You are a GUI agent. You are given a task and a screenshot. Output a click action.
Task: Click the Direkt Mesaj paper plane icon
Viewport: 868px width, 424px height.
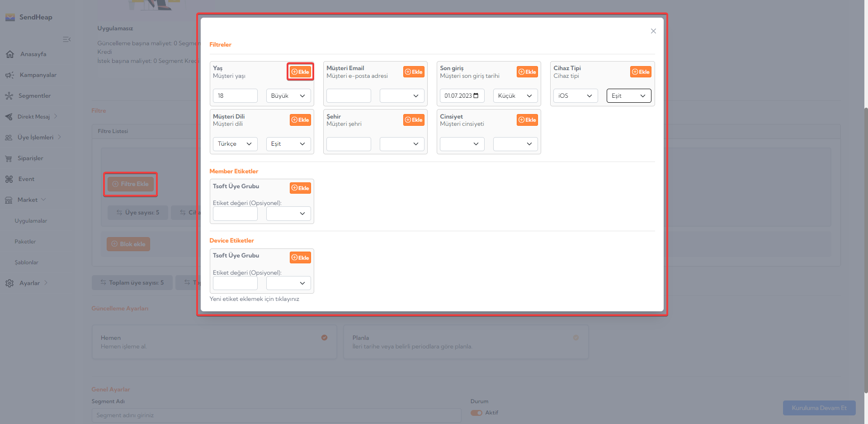(9, 117)
